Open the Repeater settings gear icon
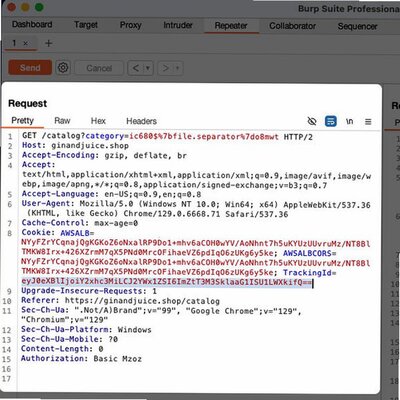The image size is (400, 400). 63,68
